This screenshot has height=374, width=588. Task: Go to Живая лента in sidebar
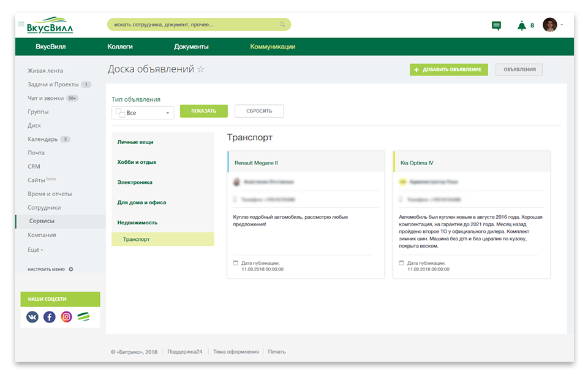pyautogui.click(x=45, y=71)
